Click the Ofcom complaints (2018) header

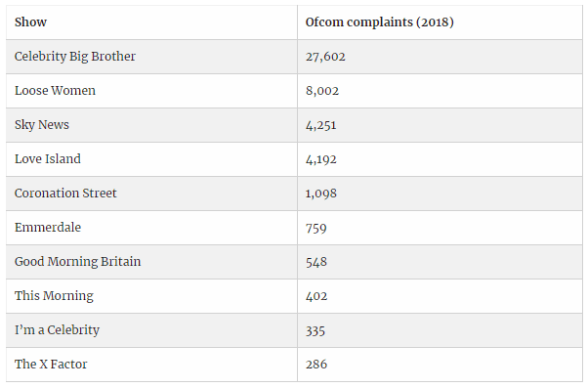point(380,22)
